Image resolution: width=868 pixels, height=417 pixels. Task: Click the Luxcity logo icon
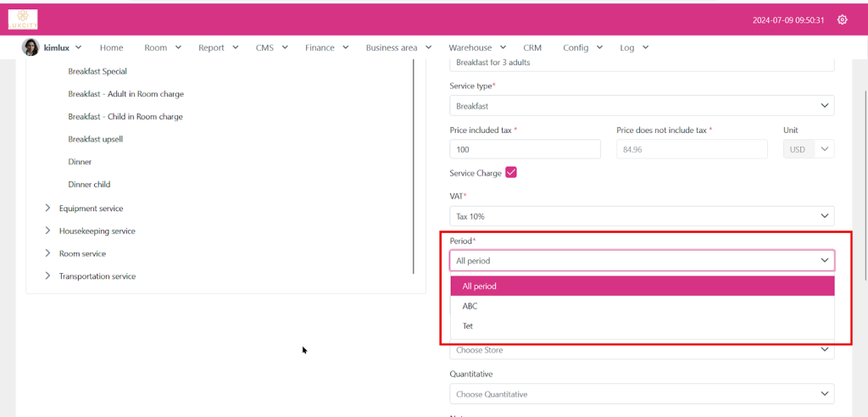point(23,19)
